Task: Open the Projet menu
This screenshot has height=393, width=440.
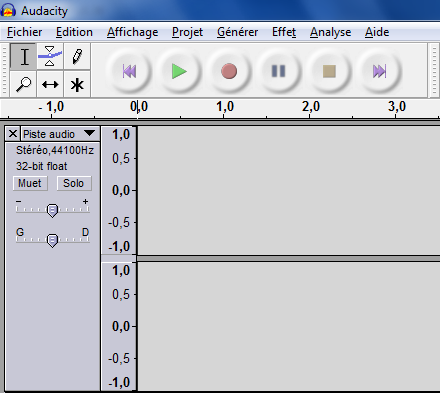Action: [187, 32]
